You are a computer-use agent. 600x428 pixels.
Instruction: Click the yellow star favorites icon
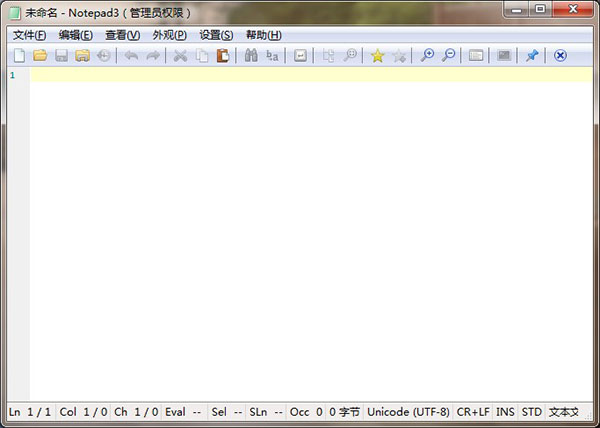pyautogui.click(x=377, y=56)
